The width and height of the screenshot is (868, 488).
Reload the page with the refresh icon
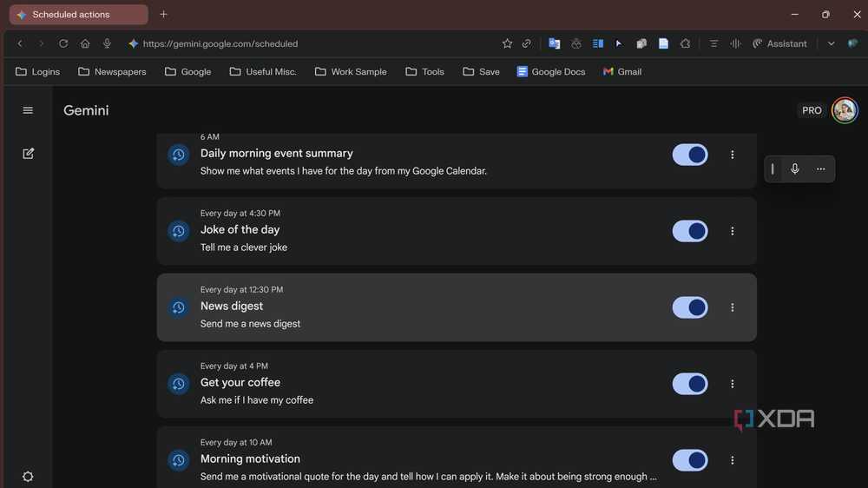[x=63, y=43]
